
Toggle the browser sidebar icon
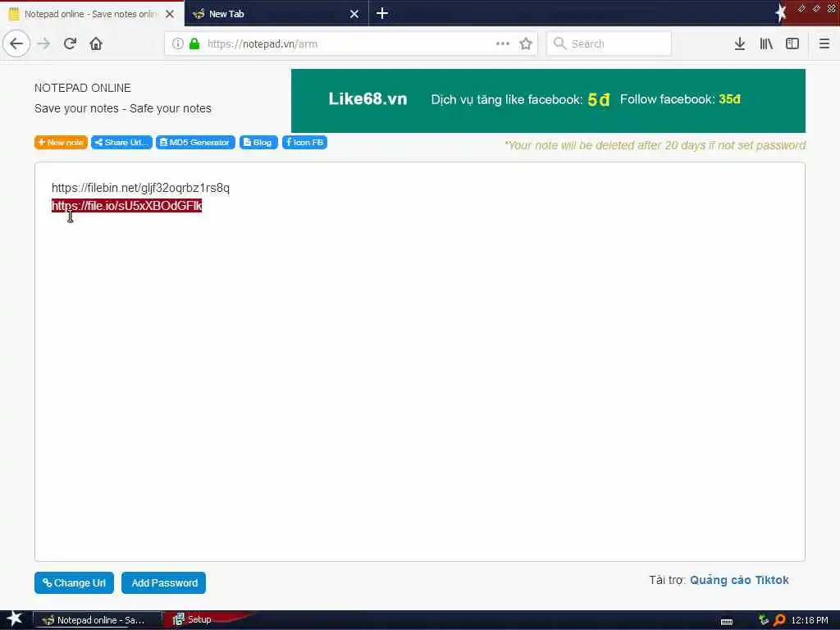(792, 43)
